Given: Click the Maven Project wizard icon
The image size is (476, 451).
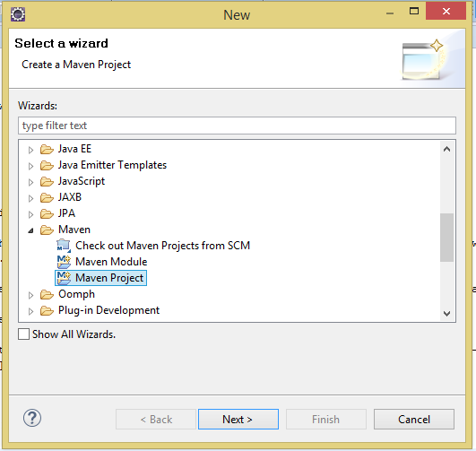Looking at the screenshot, I should click(x=64, y=278).
